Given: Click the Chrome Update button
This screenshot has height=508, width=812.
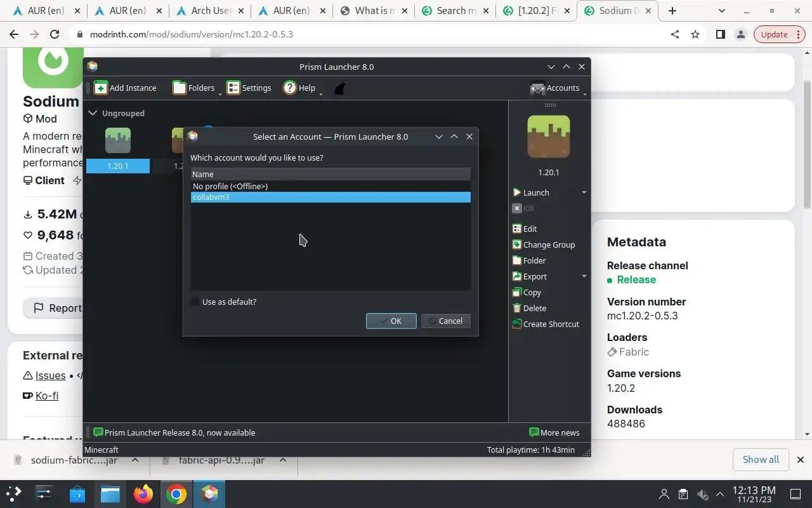Looking at the screenshot, I should [779, 34].
